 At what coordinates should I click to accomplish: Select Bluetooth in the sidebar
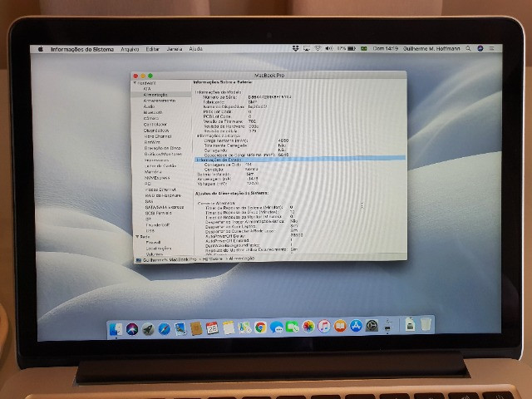coord(153,112)
